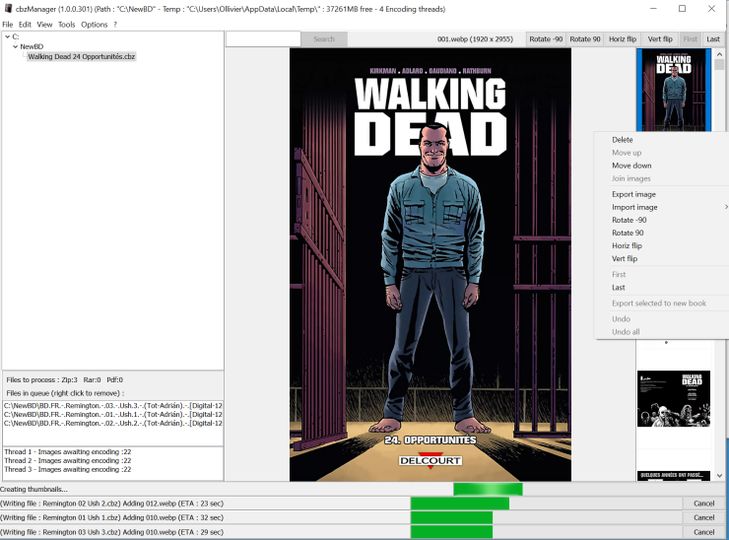Click the Search button

(x=324, y=39)
